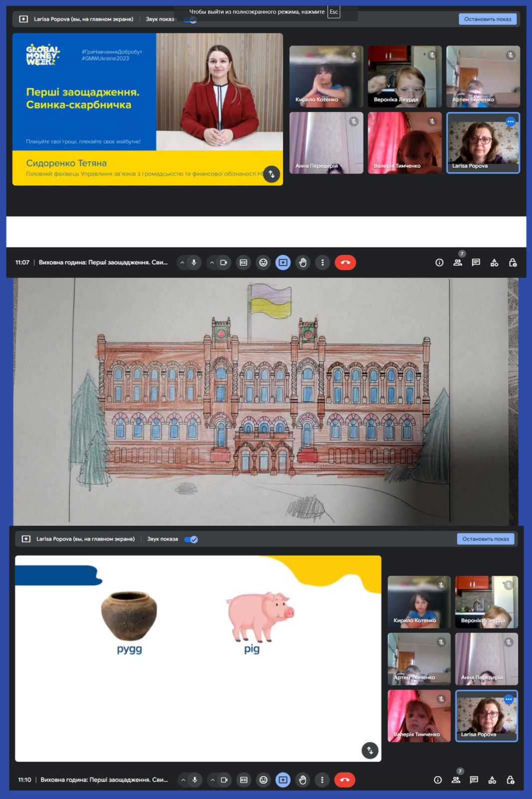Open the three-dot more options in 11:07 bar
532x799 pixels.
click(x=322, y=263)
